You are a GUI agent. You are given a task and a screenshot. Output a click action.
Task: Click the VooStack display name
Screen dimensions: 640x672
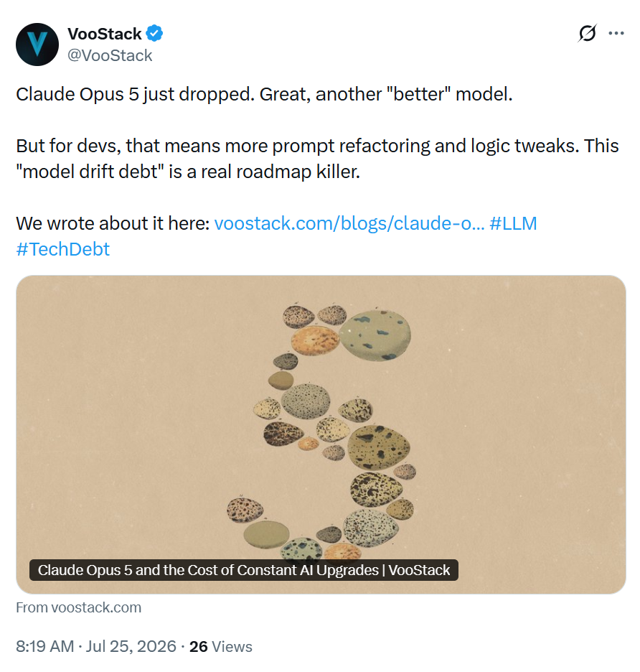click(105, 34)
